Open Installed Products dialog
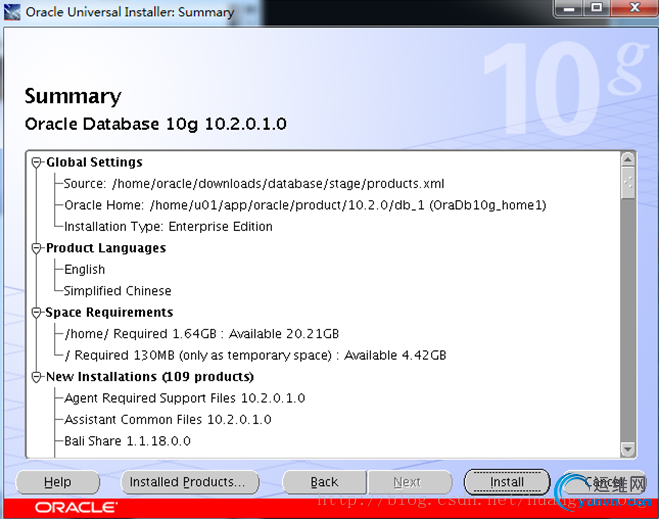 coord(190,482)
